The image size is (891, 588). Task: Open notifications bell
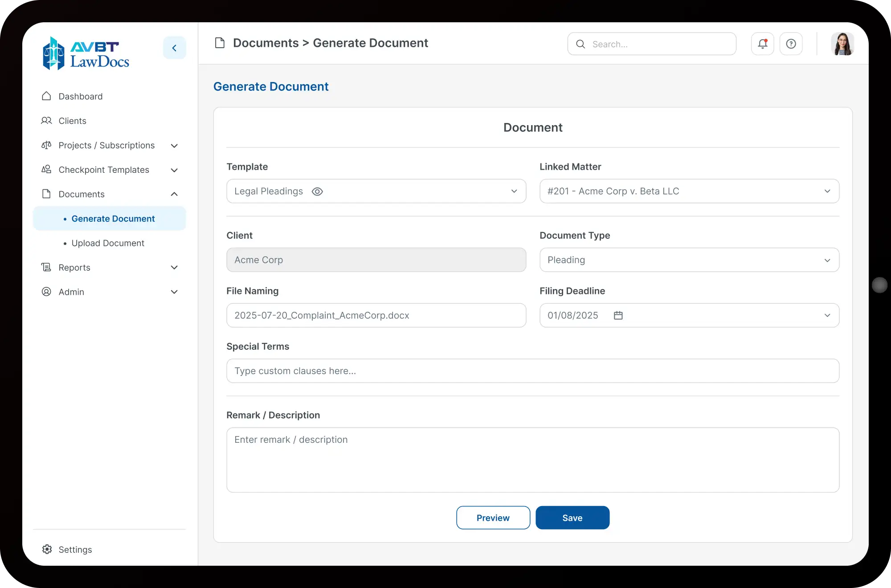coord(762,44)
